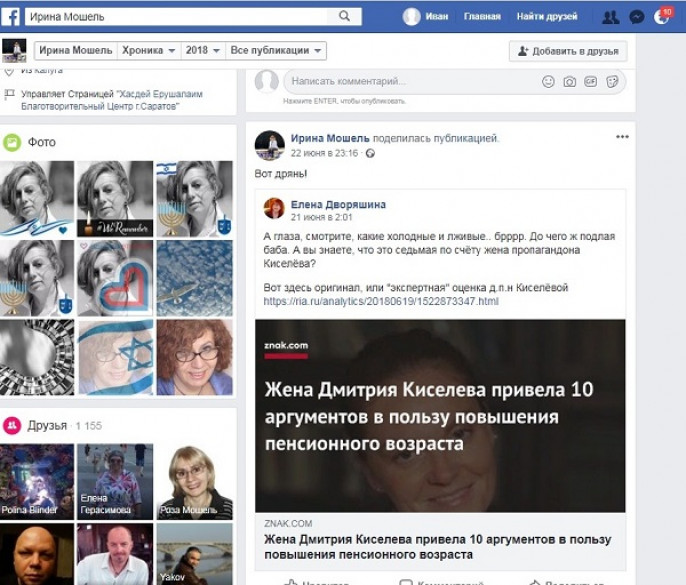Open post timestamp 22 июня в 23:16
Screen dimensions: 686x585
(x=324, y=153)
